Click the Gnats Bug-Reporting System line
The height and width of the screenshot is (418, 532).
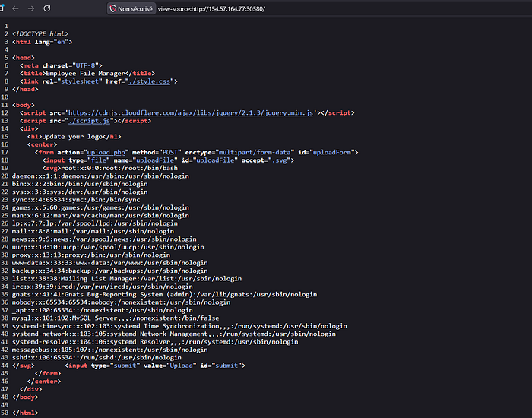(165, 295)
